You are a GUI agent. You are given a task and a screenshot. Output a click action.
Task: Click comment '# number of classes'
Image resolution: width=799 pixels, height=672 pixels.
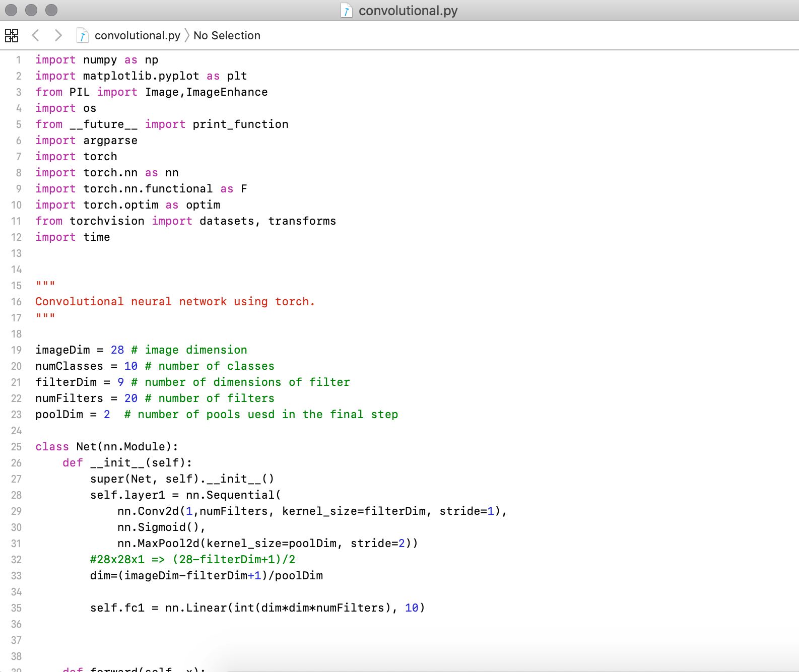tap(210, 366)
